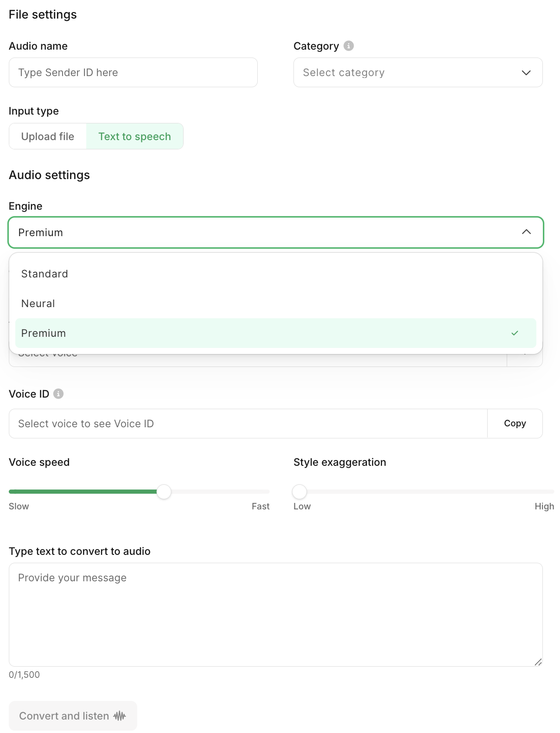Click the Style exaggeration slider handle

click(x=299, y=492)
